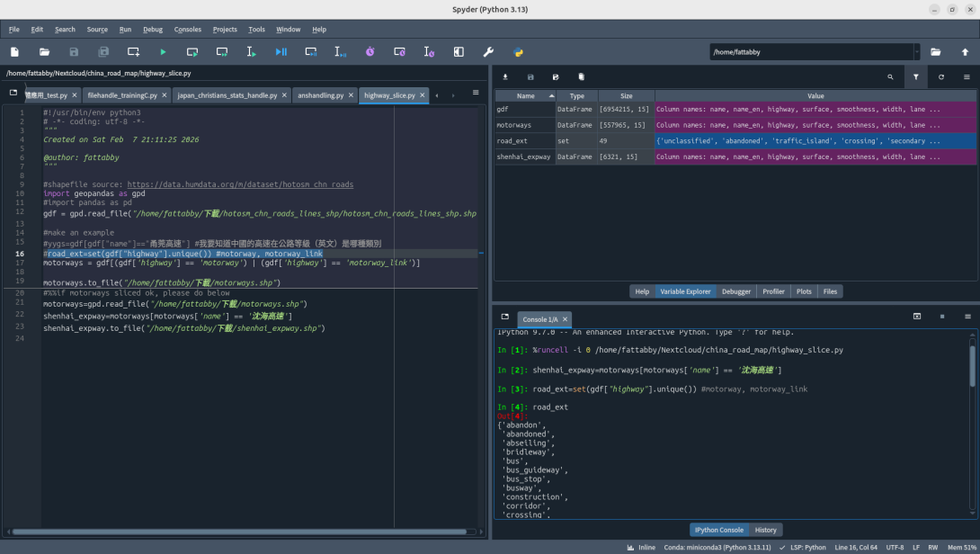Viewport: 980px width, 554px height.
Task: Search variables with the magnifier icon
Action: (x=891, y=77)
